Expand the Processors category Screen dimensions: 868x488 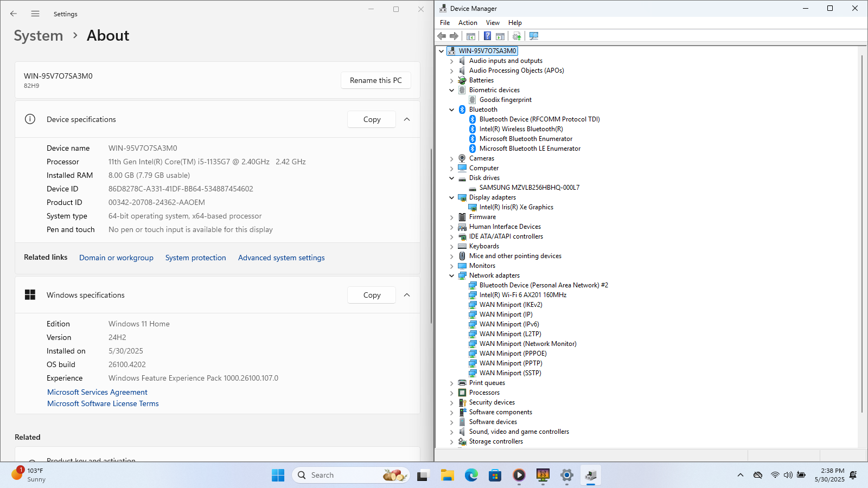point(451,393)
